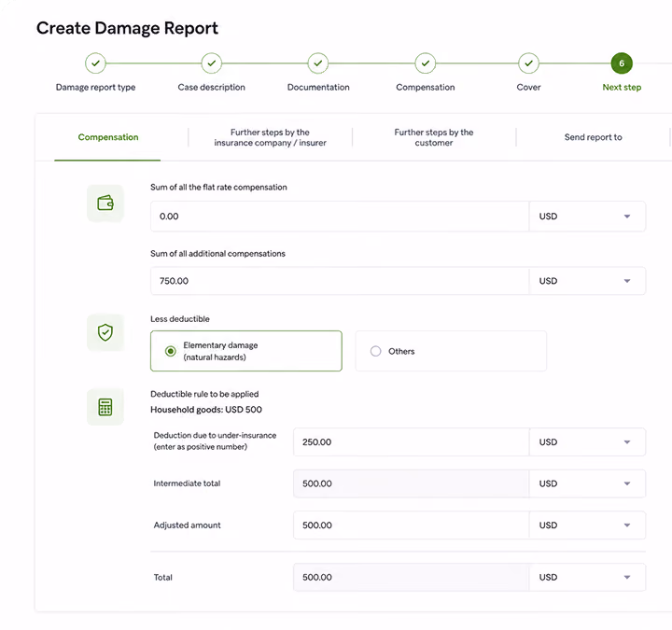Switch to the Compensation sub-tab

[108, 137]
